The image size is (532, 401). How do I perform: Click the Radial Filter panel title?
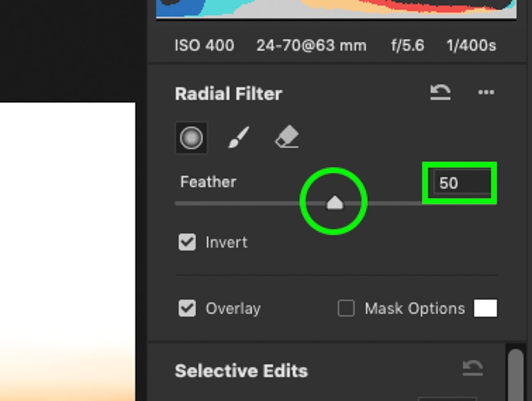point(228,94)
